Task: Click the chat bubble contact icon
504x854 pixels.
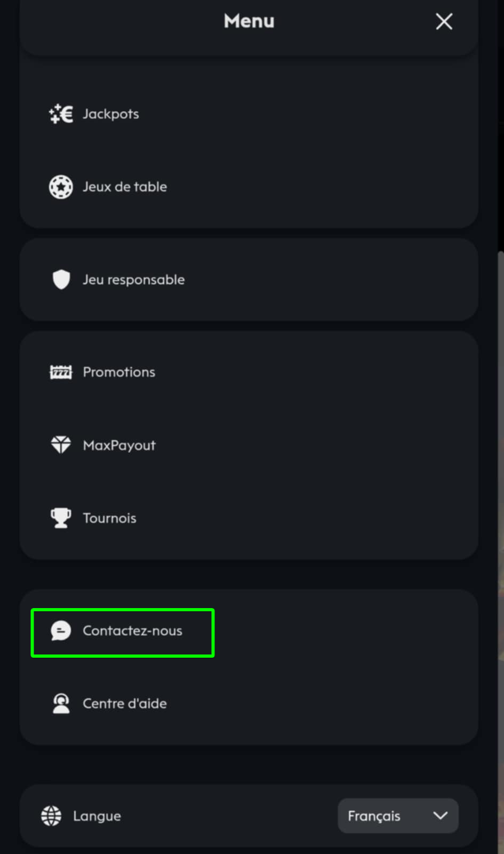Action: click(x=61, y=631)
